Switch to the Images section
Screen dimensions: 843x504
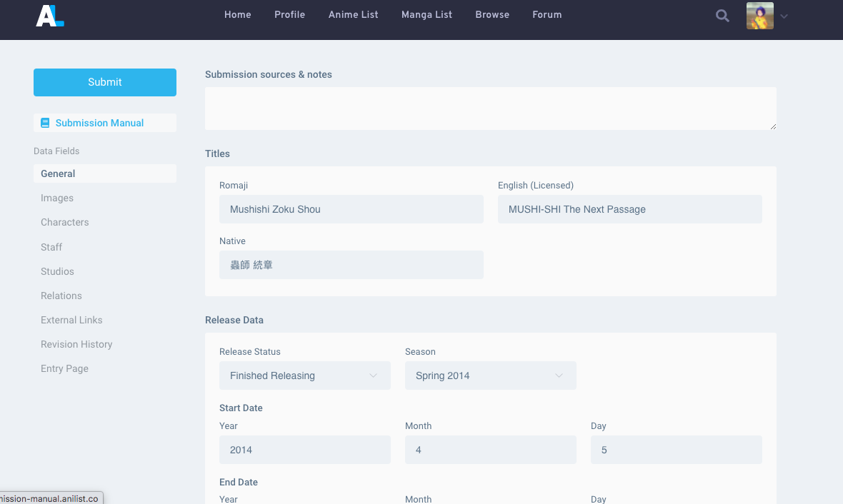click(x=57, y=198)
